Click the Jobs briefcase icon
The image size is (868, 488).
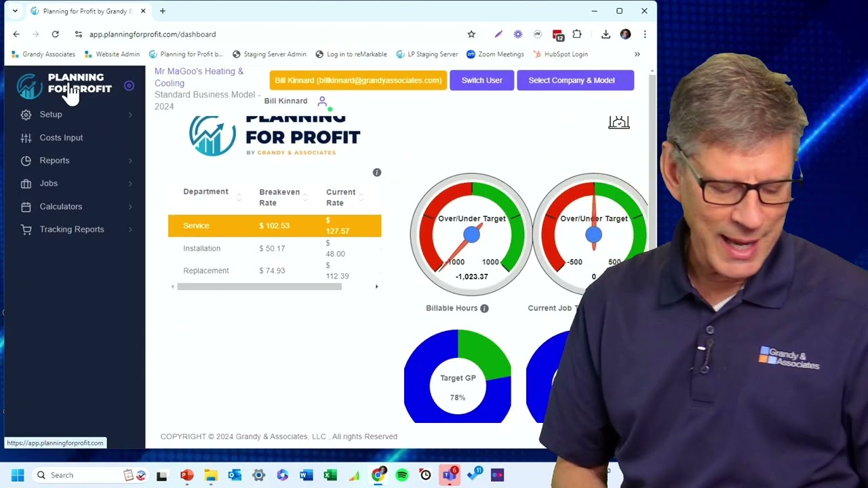pyautogui.click(x=26, y=184)
